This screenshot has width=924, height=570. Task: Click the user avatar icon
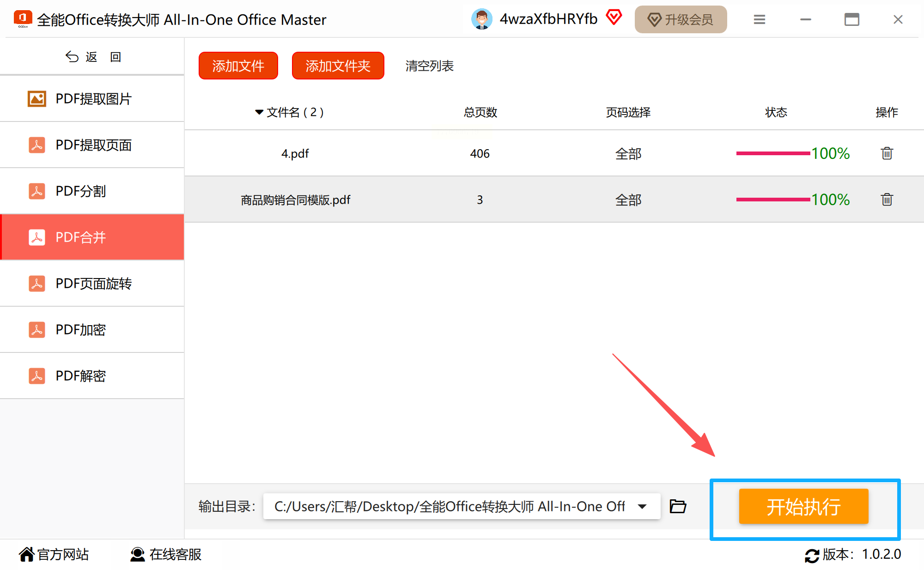[x=481, y=19]
